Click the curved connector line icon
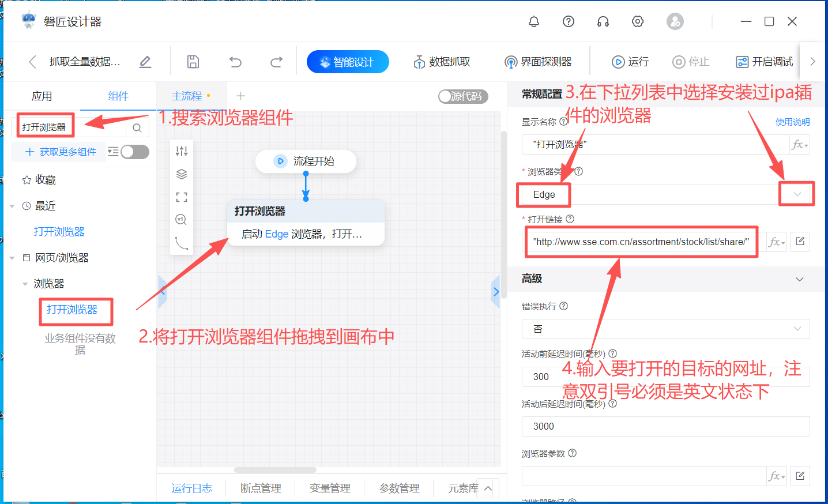The height and width of the screenshot is (504, 828). [x=182, y=243]
